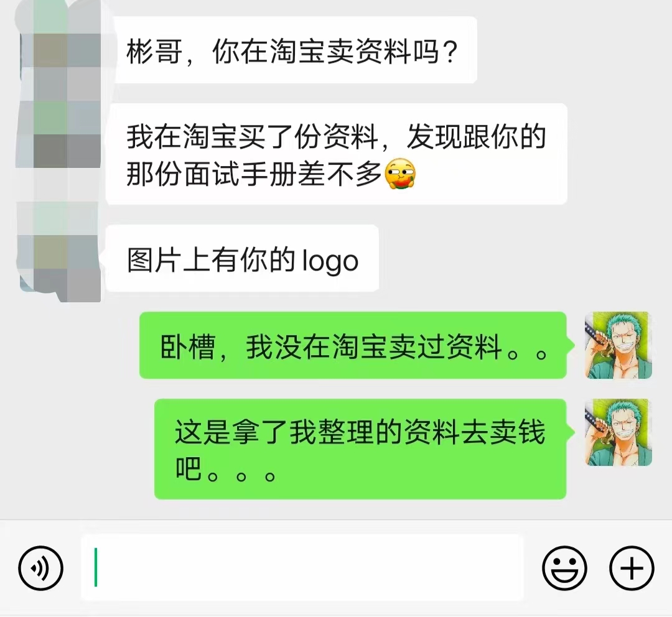Select the 我在淘宝买了份资料 message bubble
The image size is (672, 617).
[337, 154]
